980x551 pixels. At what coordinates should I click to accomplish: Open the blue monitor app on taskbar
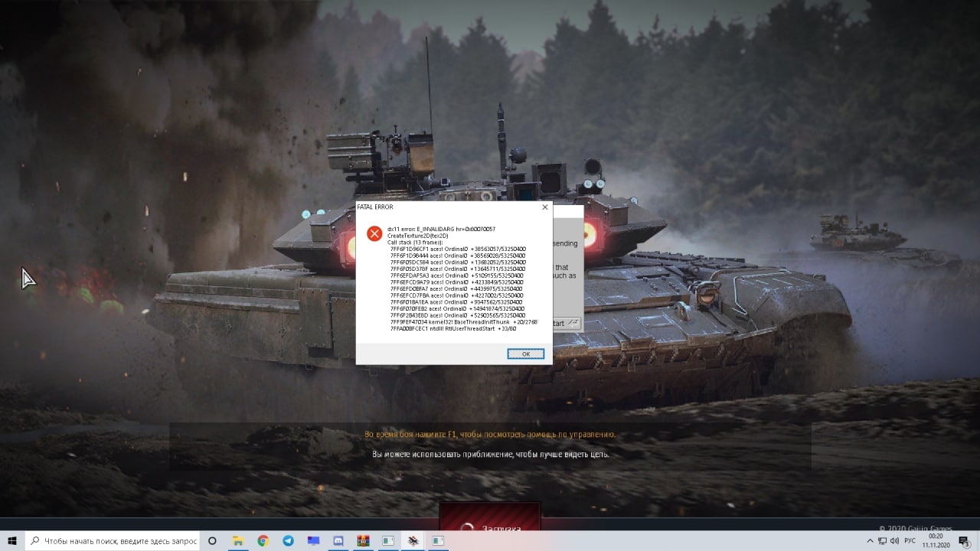coord(313,540)
